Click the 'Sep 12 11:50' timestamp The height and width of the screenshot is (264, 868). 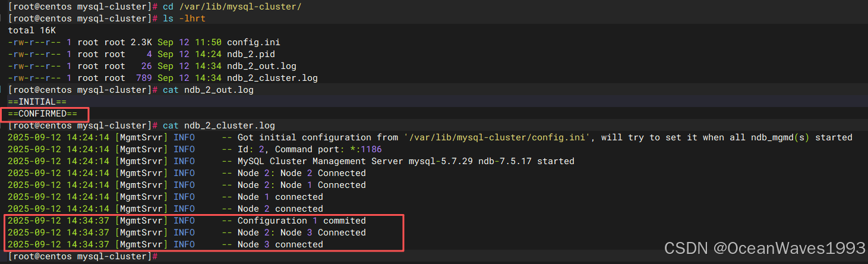[x=190, y=42]
